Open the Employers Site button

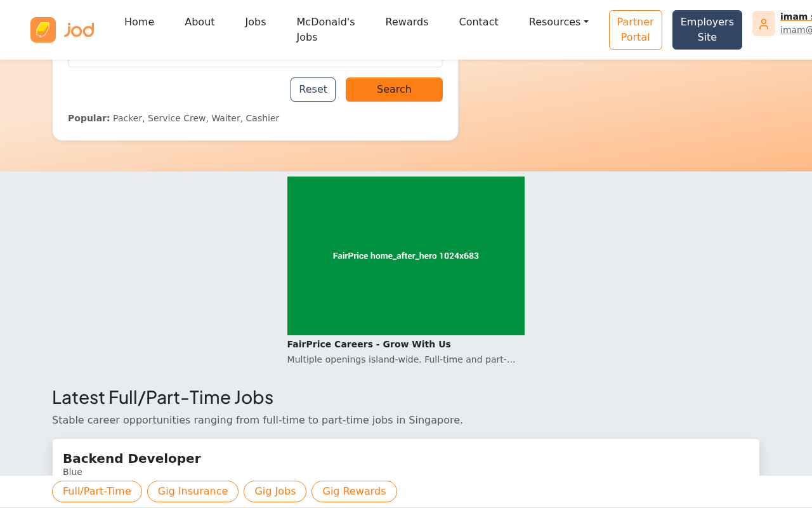(707, 30)
